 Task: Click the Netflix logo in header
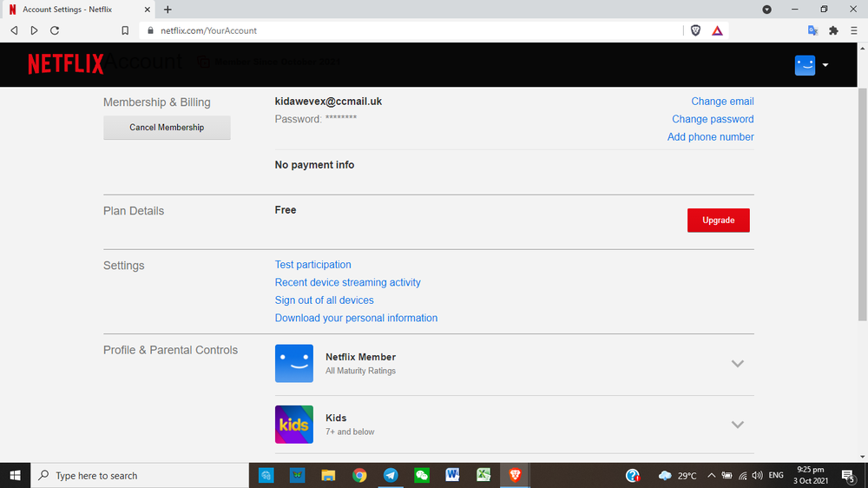click(x=65, y=64)
